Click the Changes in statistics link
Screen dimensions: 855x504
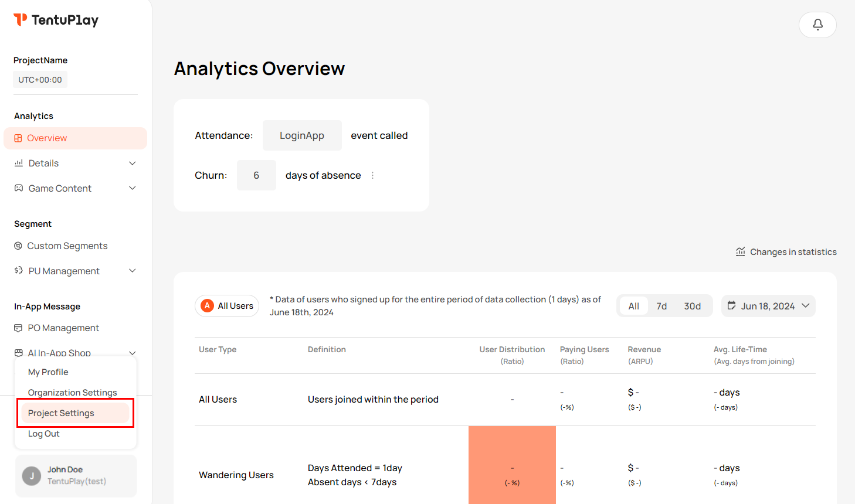pyautogui.click(x=793, y=252)
